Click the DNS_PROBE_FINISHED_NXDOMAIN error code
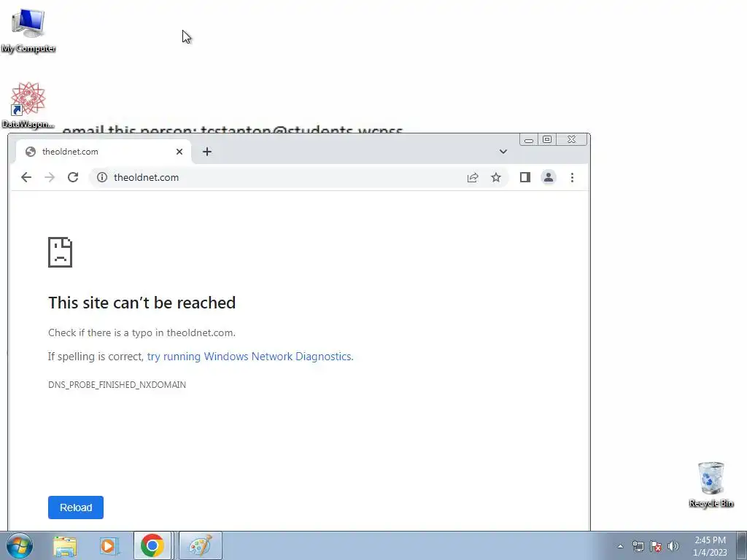This screenshot has width=747, height=560. coord(117,385)
